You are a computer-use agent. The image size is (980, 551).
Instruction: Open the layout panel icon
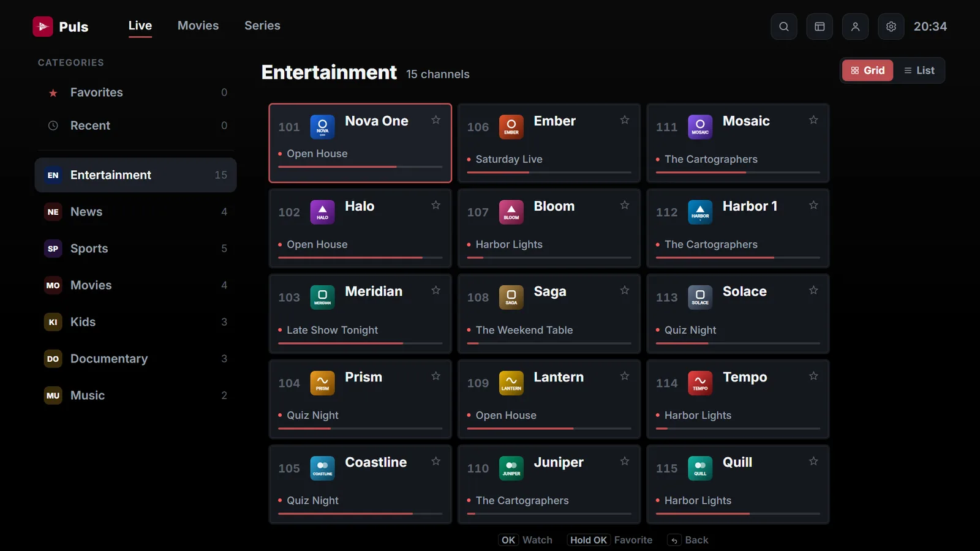click(x=819, y=26)
